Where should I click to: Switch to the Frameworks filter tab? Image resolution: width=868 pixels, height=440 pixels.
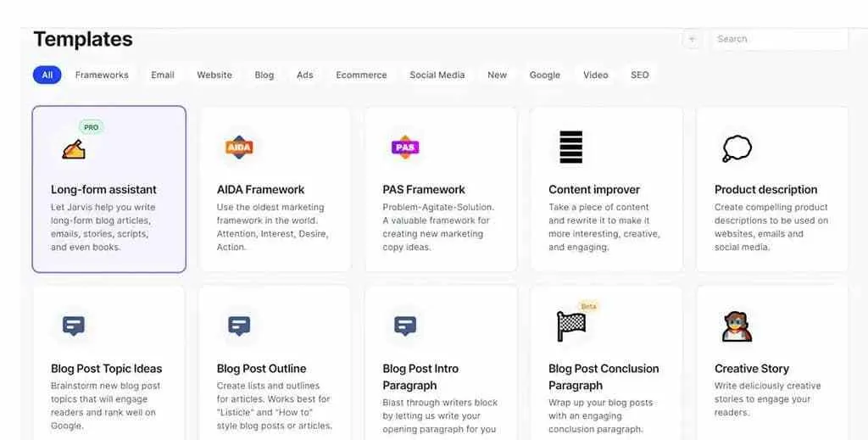102,75
